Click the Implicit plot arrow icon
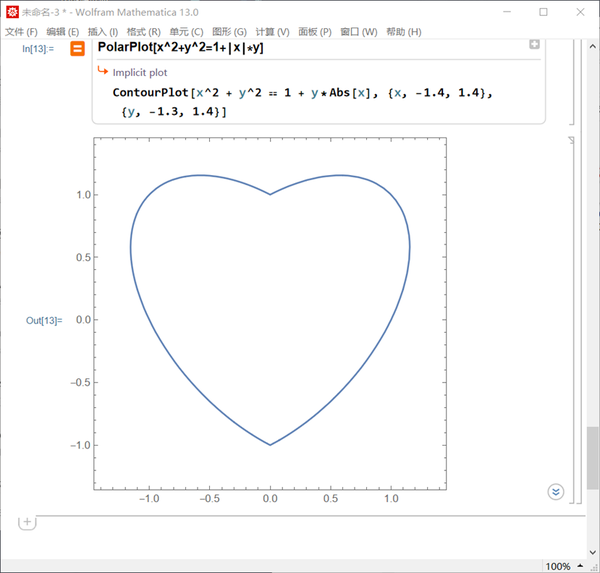 103,71
